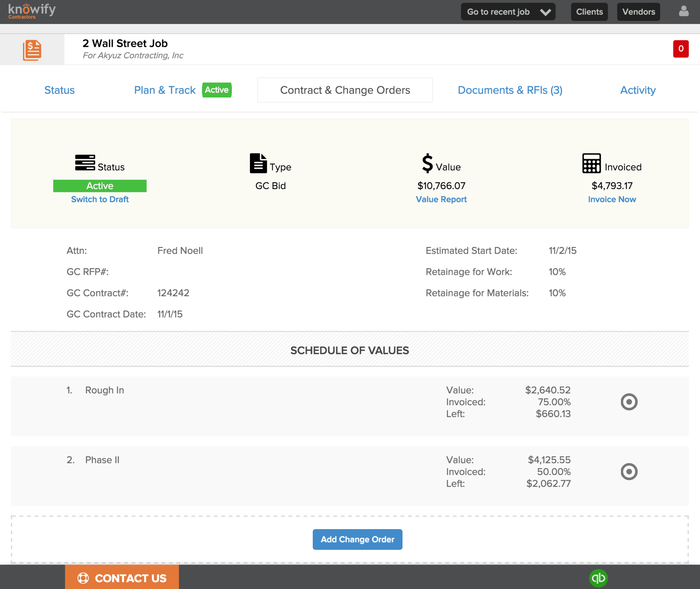The width and height of the screenshot is (700, 589).
Task: Open the user profile icon
Action: (684, 11)
